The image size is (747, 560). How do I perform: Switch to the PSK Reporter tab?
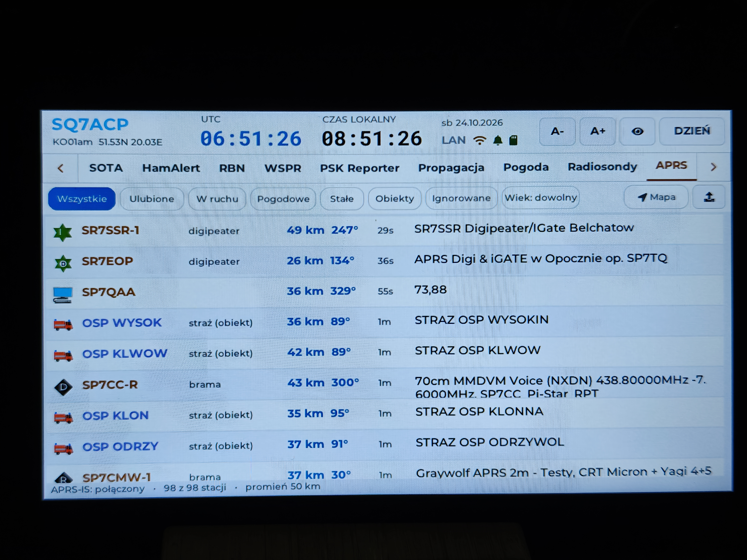point(360,168)
